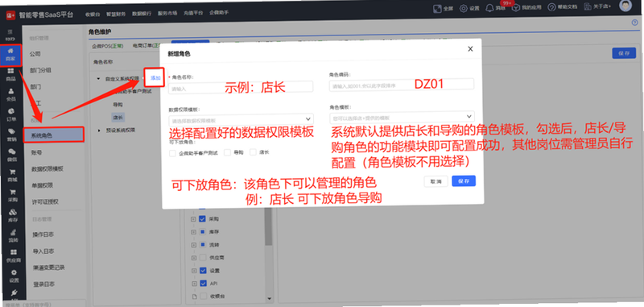Open the 库存 sidebar icon
This screenshot has height=307, width=644.
[13, 212]
